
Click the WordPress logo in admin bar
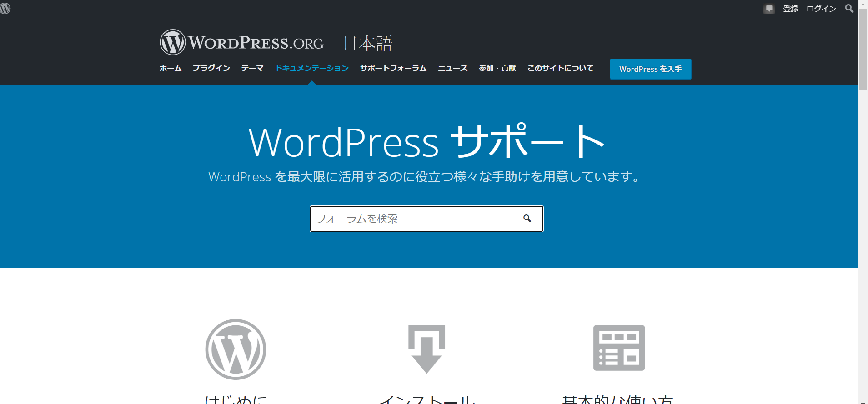[5, 8]
